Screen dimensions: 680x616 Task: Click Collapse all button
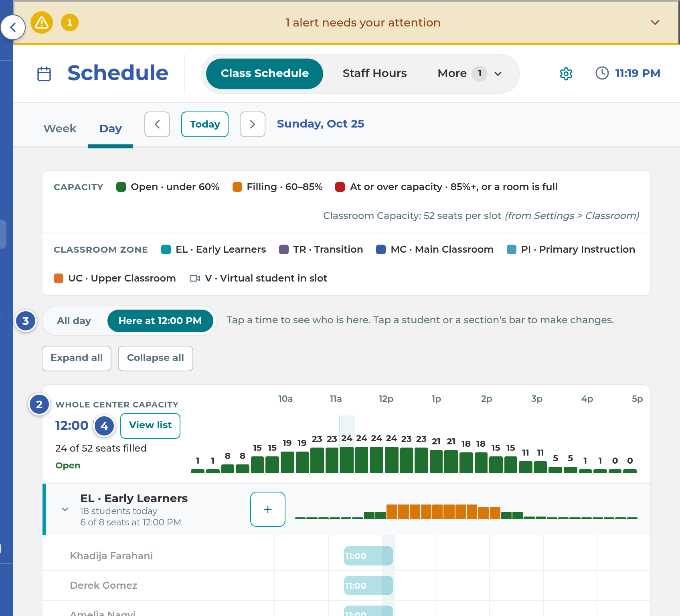click(156, 358)
